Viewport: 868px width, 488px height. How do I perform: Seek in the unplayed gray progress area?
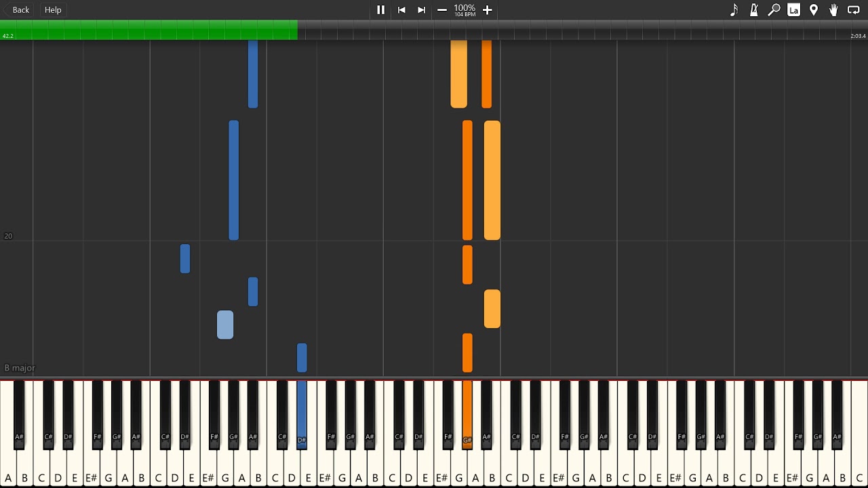point(583,30)
